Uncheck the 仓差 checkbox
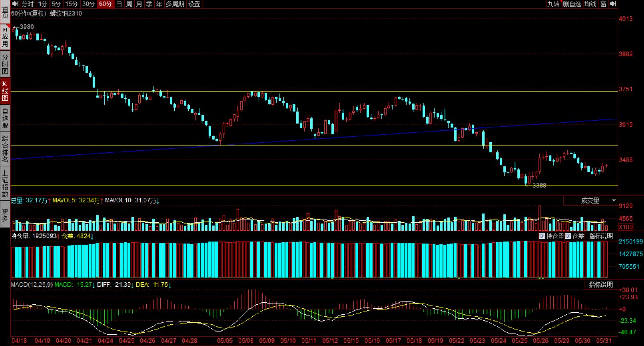Screen dimensions: 644x346 click(x=568, y=236)
